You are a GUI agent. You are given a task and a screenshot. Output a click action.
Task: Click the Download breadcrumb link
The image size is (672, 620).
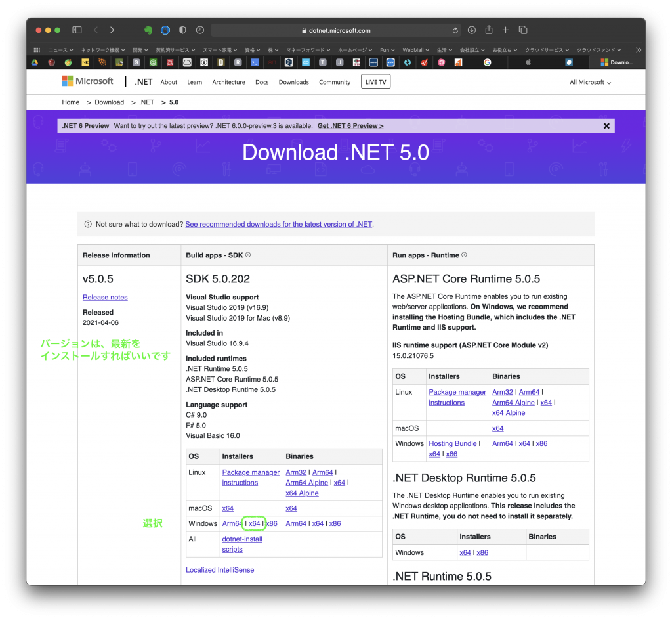tap(110, 102)
